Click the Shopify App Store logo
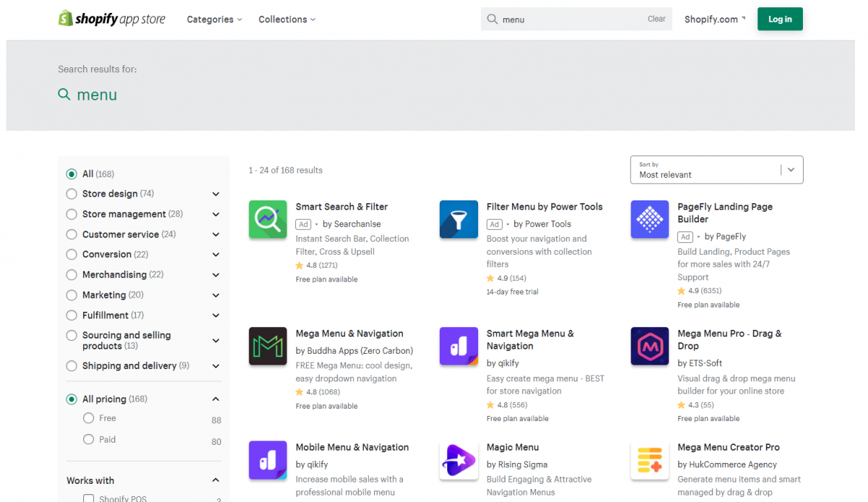This screenshot has height=502, width=868. pyautogui.click(x=111, y=18)
